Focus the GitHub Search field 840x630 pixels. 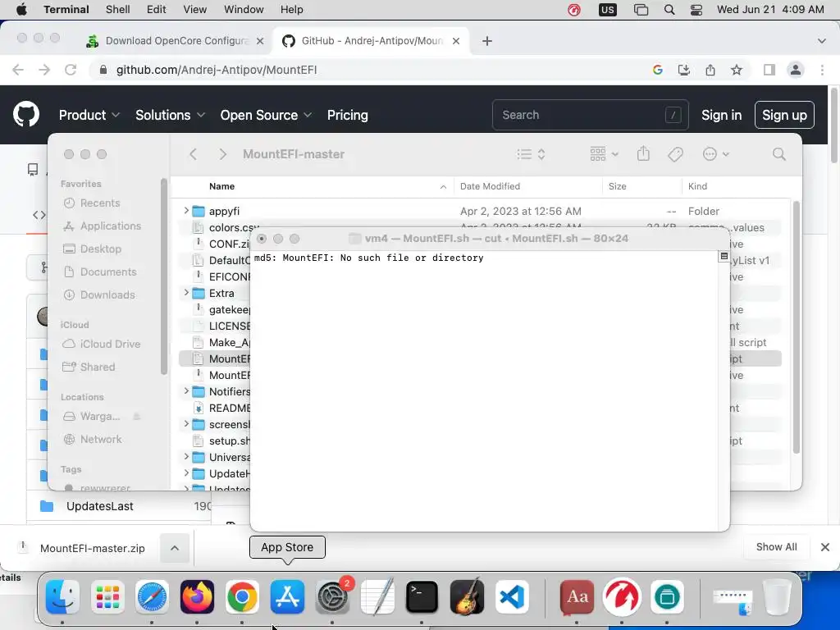(591, 115)
